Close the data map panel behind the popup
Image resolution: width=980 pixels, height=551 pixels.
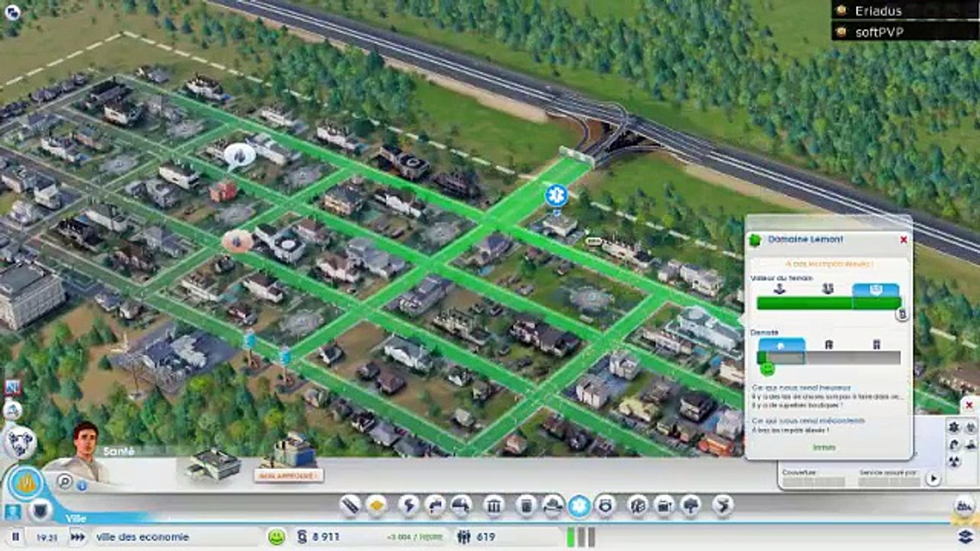969,405
